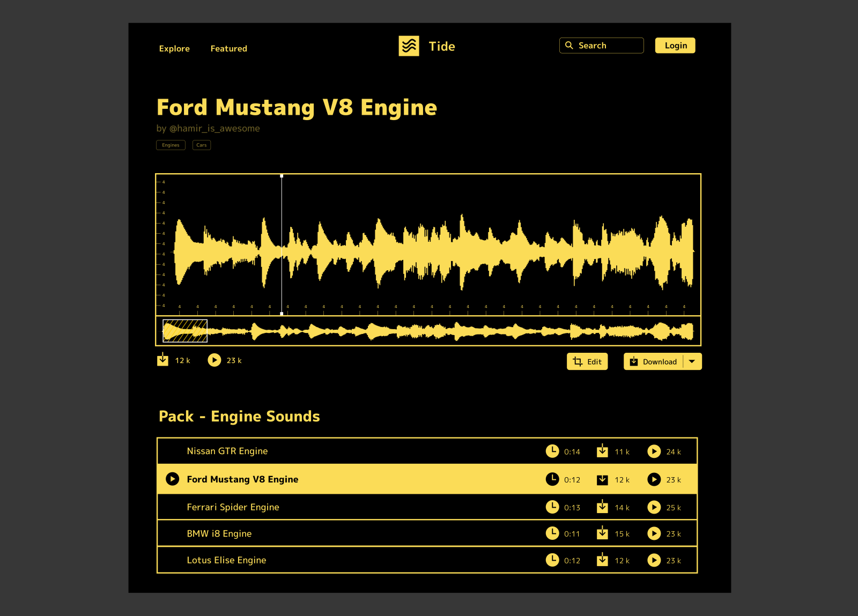
Task: Play the Ford Mustang V8 Engine sound
Action: point(172,479)
